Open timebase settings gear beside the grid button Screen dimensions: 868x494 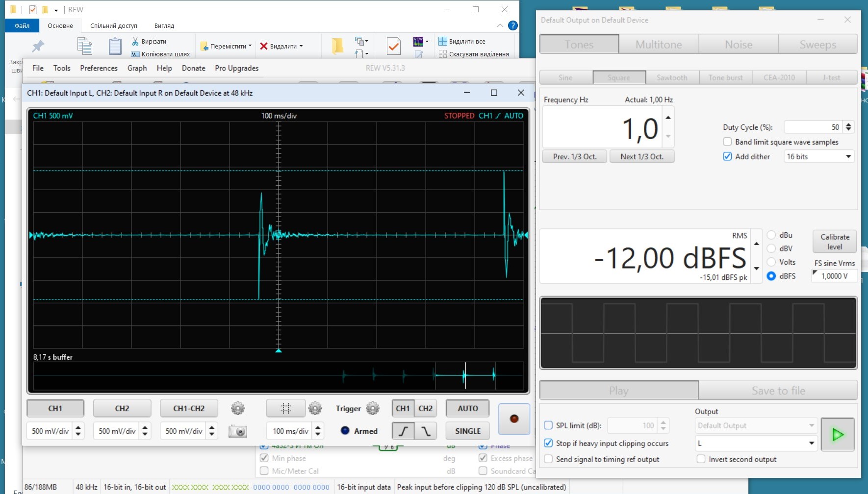coord(315,408)
